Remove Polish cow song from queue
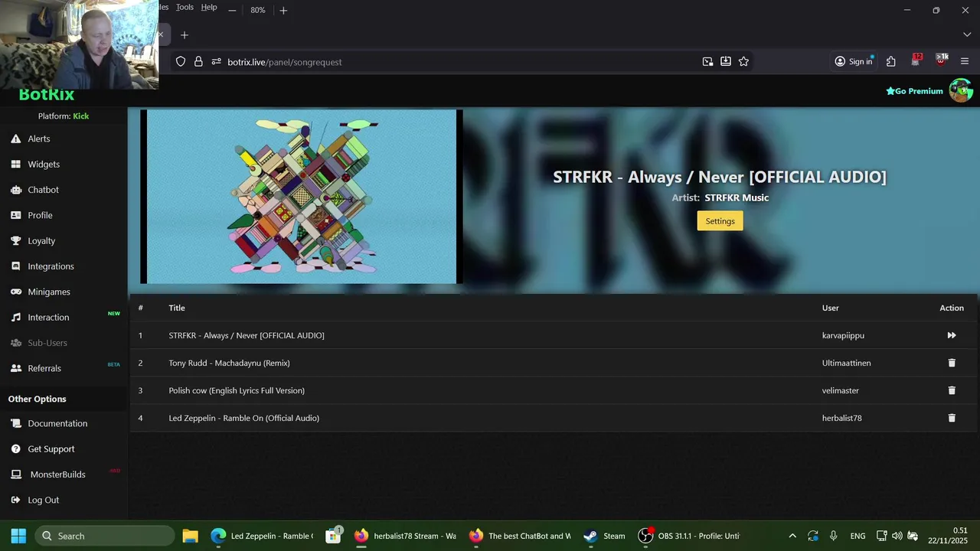 952,390
